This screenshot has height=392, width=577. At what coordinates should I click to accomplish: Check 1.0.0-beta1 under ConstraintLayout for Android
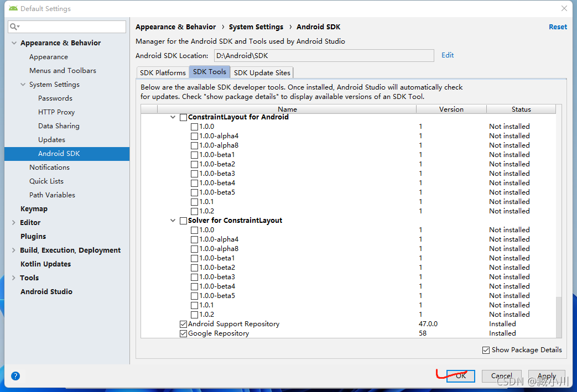click(x=194, y=155)
